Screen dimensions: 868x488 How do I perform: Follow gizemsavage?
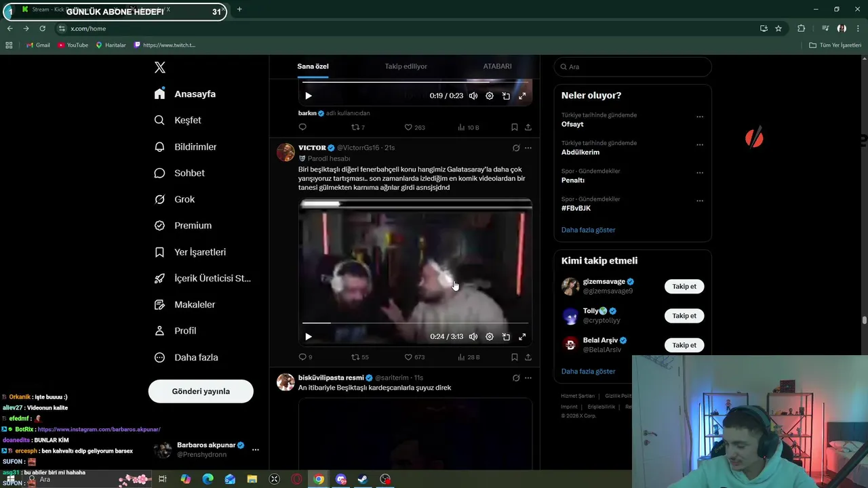pos(684,286)
